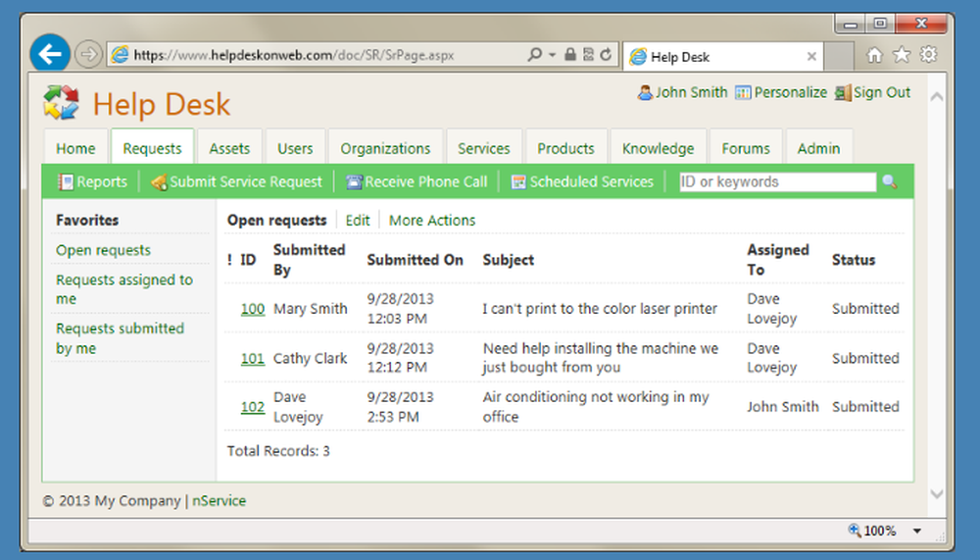
Task: Click the browser Forward arrow button
Action: (88, 55)
